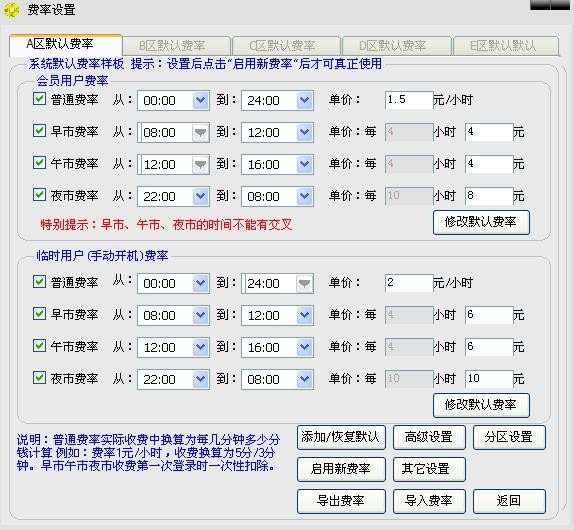Switch to E区默认默认 tab
This screenshot has height=530, width=574.
pyautogui.click(x=506, y=46)
